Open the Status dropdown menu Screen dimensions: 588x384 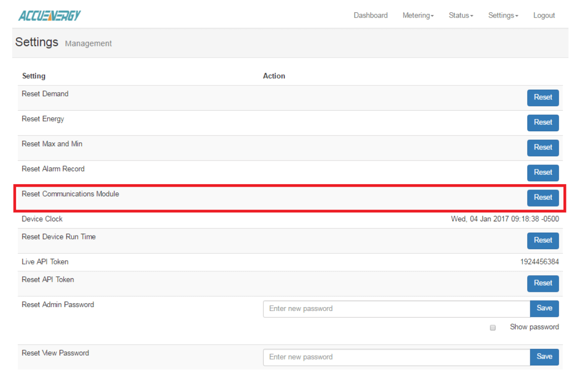[x=461, y=16]
